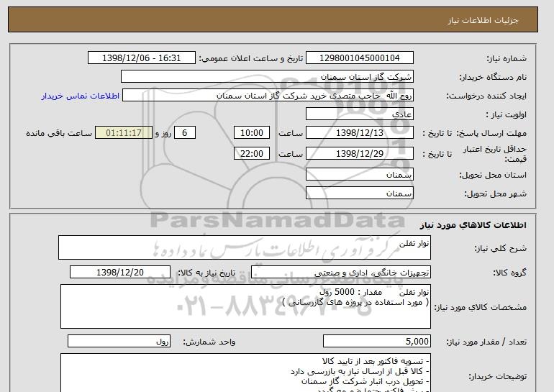Click the label تاریخ نیاز به کالا
Screen dimensions: 554x392
pyautogui.click(x=206, y=273)
